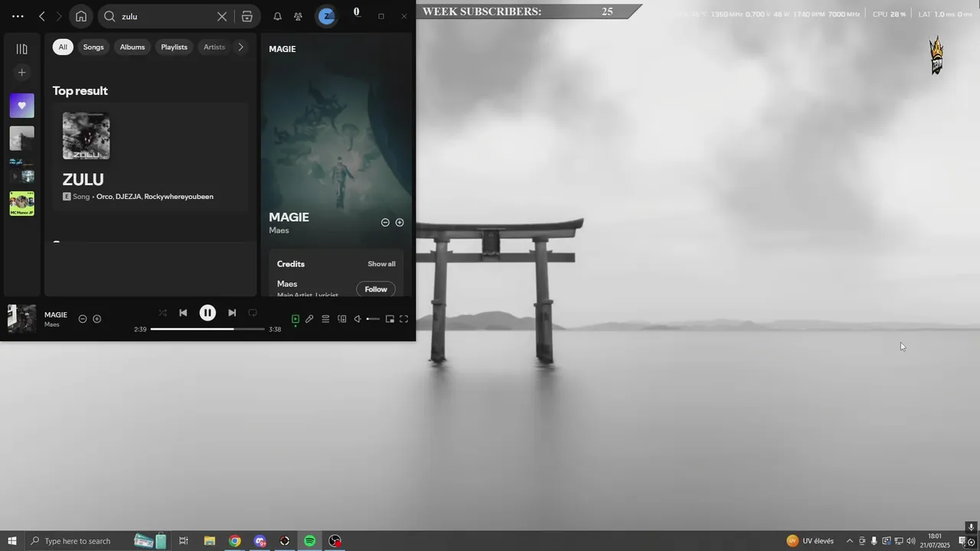
Task: Open the grey album cover in sidebar
Action: (x=21, y=139)
